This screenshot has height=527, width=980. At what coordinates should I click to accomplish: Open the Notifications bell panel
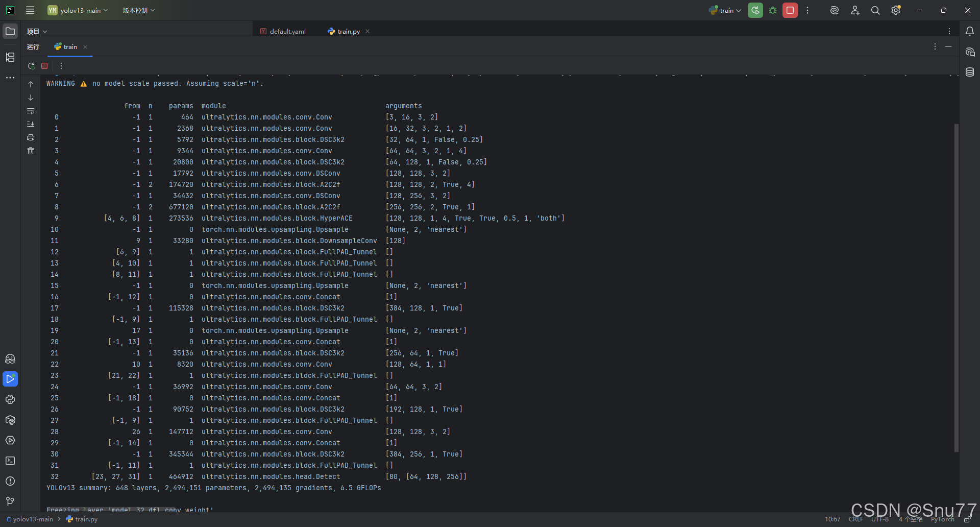tap(970, 31)
